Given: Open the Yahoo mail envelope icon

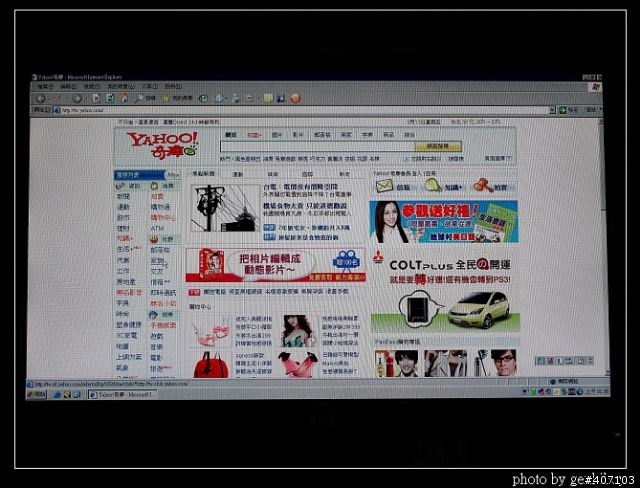Looking at the screenshot, I should tap(384, 186).
